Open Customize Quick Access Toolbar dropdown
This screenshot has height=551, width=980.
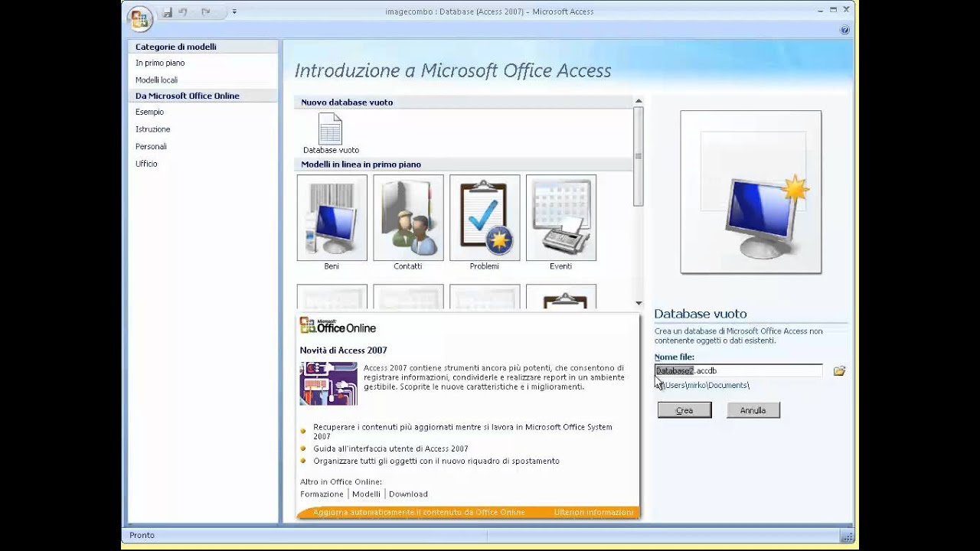coord(234,12)
